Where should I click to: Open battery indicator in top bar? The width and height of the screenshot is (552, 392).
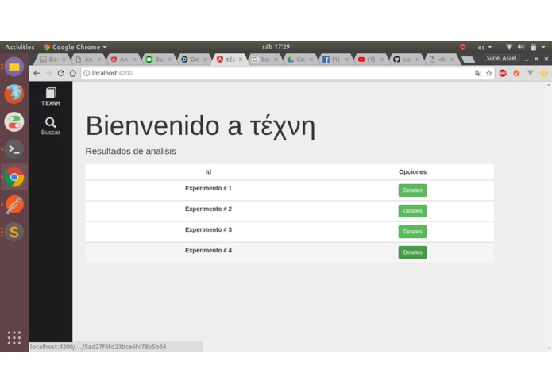point(534,47)
